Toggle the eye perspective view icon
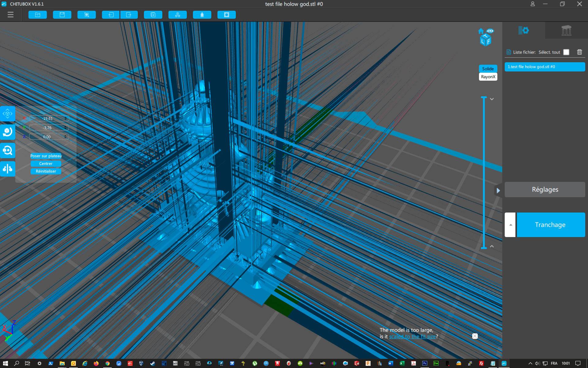The height and width of the screenshot is (368, 588). pyautogui.click(x=490, y=31)
